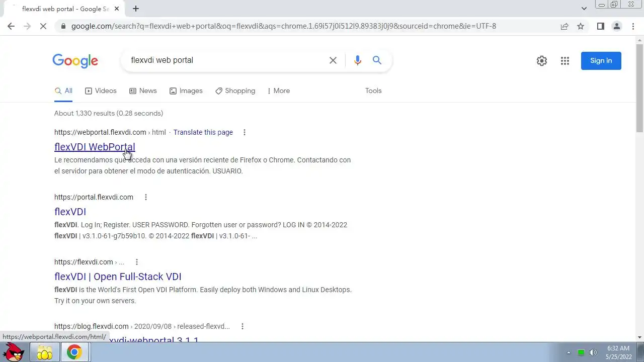
Task: Click the https://blog.flexvdi.com breadcrumb text
Action: coord(92,326)
